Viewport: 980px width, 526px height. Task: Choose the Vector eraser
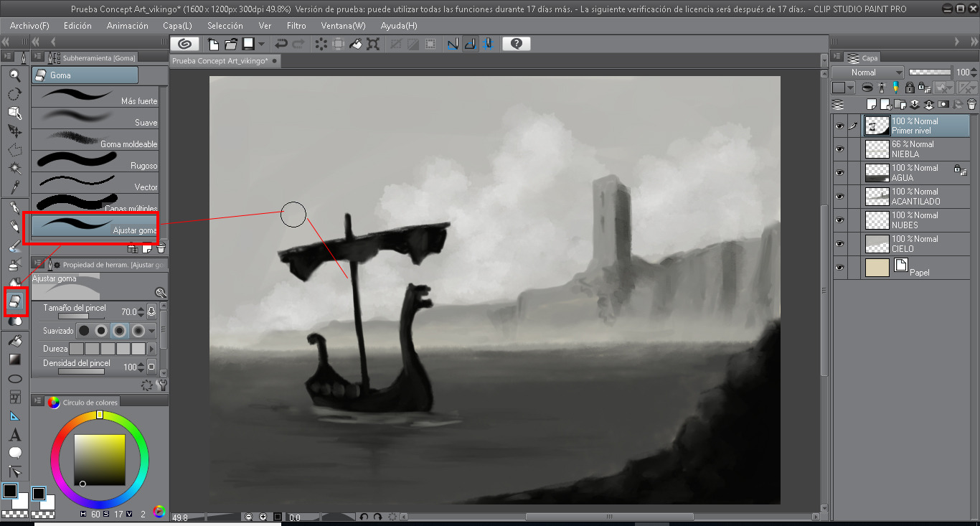pos(95,182)
